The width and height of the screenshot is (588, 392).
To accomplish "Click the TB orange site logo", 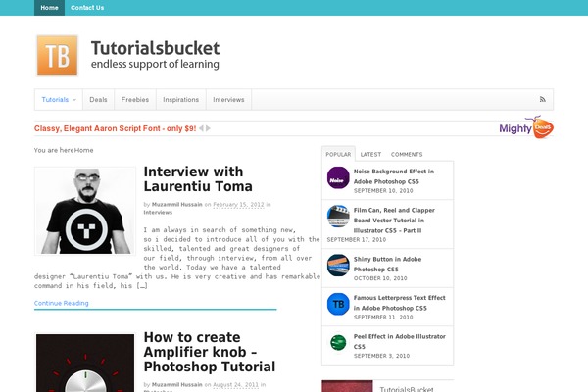I will coord(58,56).
